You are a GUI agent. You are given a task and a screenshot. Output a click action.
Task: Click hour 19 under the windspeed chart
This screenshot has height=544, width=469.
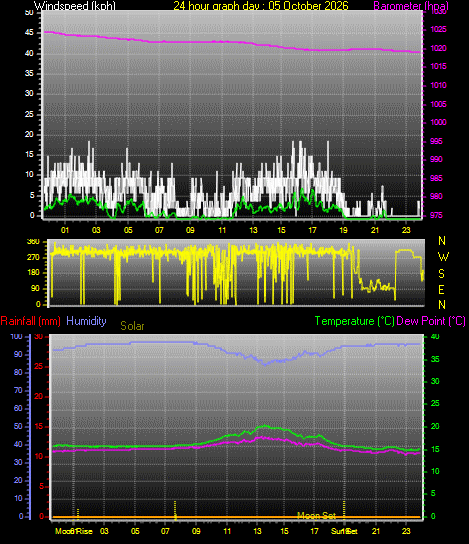click(x=343, y=230)
